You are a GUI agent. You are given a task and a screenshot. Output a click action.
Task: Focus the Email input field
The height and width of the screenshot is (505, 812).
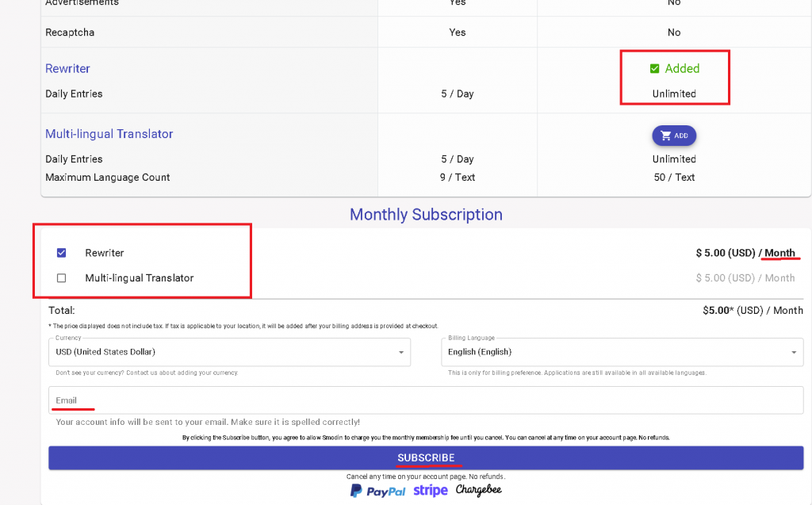point(426,400)
